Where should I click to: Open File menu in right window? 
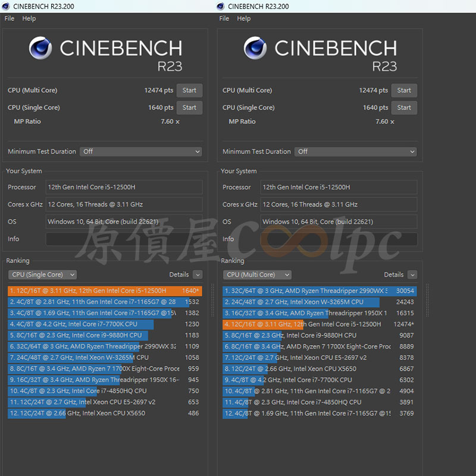coord(224,18)
